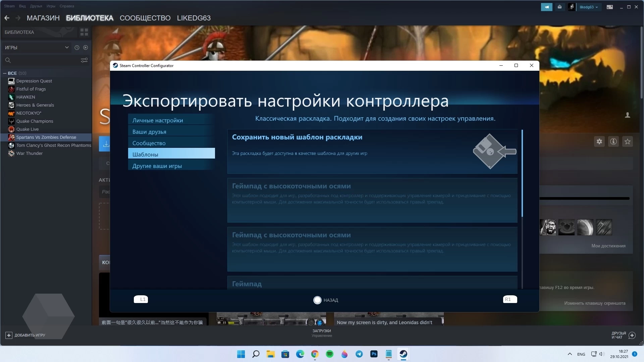Screen dimensions: 644x362
Task: Open Мои достижения link
Action: 608,246
